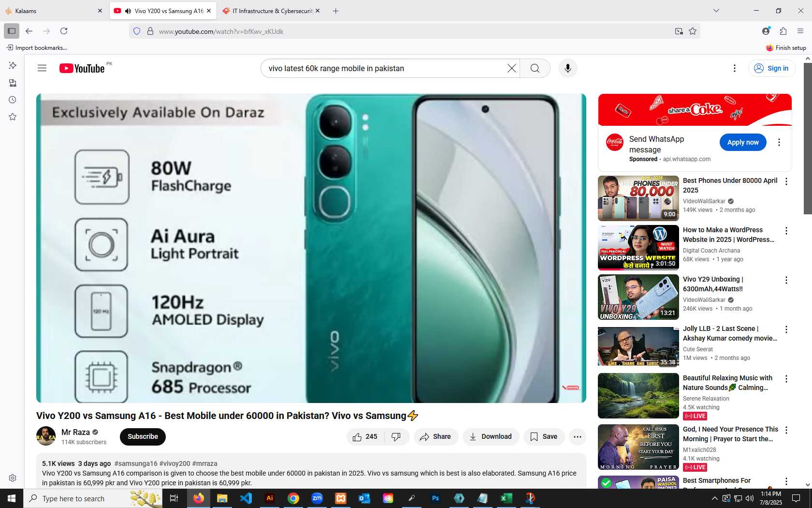Image resolution: width=812 pixels, height=508 pixels.
Task: Go to the YouTube home logo
Action: point(82,68)
